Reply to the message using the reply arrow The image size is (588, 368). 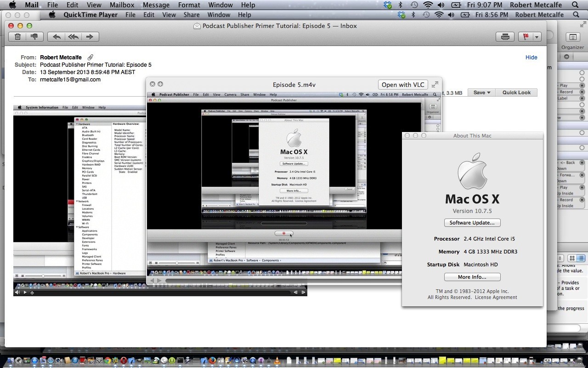[58, 36]
